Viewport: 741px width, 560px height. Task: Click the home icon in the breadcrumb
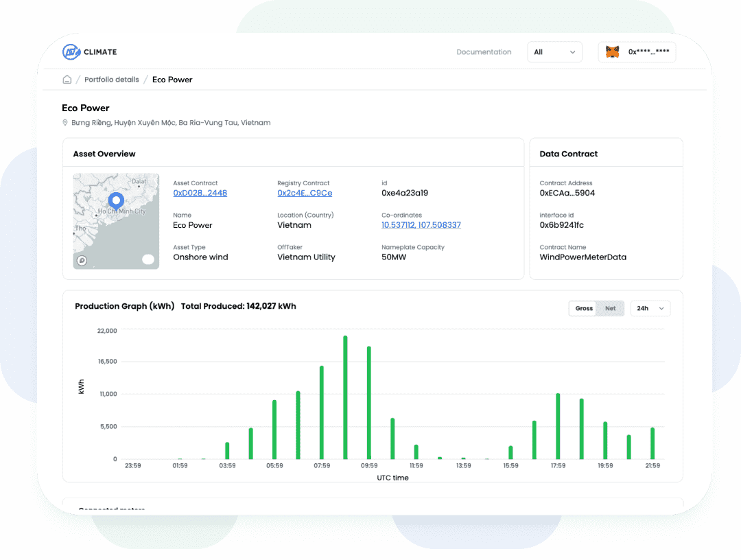(x=67, y=80)
